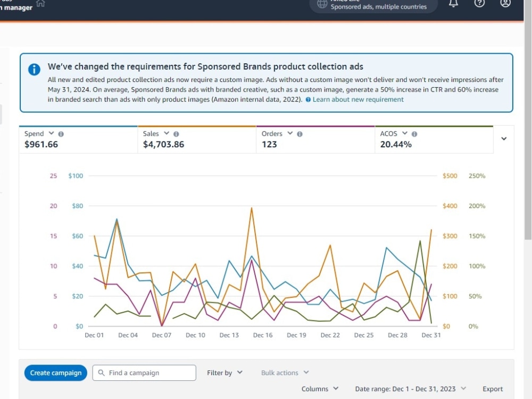Click the Create campaign button

point(56,372)
